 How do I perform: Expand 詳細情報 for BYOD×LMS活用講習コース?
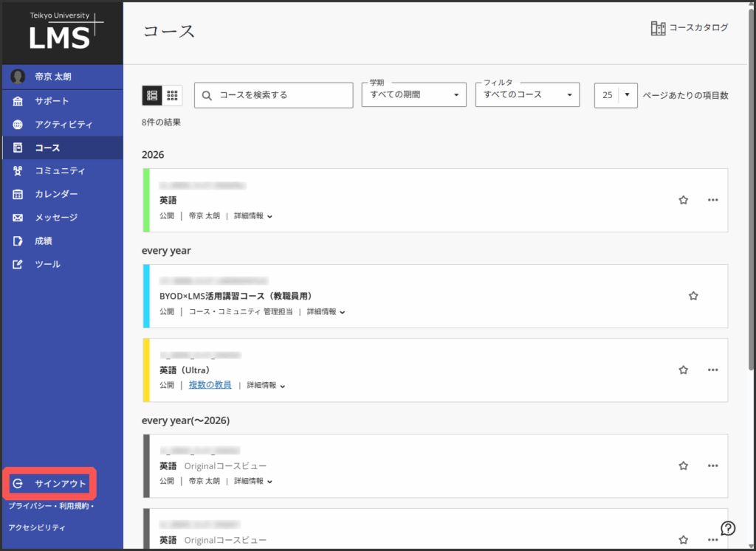[x=326, y=312]
